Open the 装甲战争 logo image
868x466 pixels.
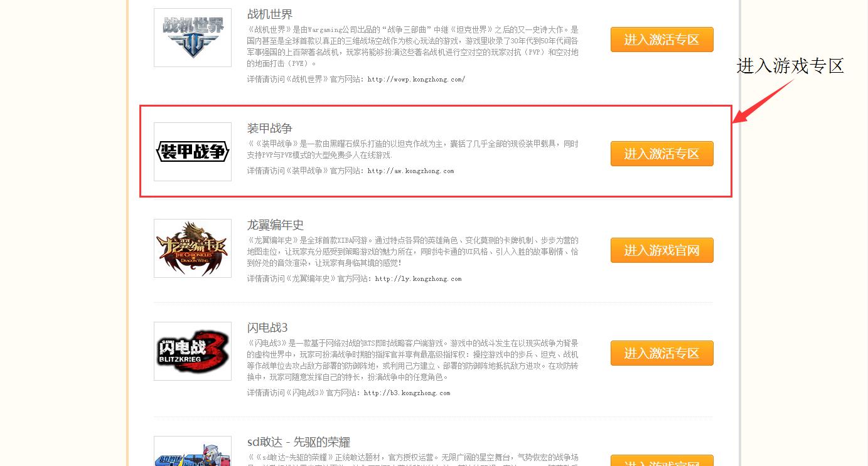click(x=193, y=152)
